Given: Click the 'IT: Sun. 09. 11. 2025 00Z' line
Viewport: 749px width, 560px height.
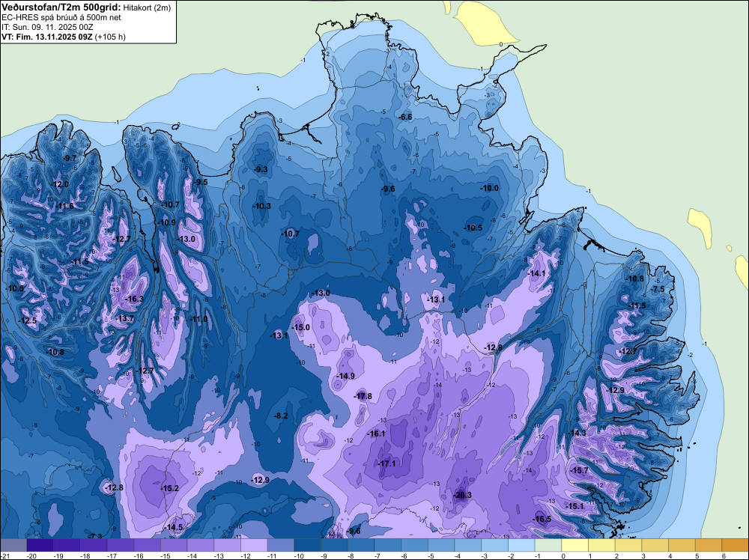Looking at the screenshot, I should 47,27.
